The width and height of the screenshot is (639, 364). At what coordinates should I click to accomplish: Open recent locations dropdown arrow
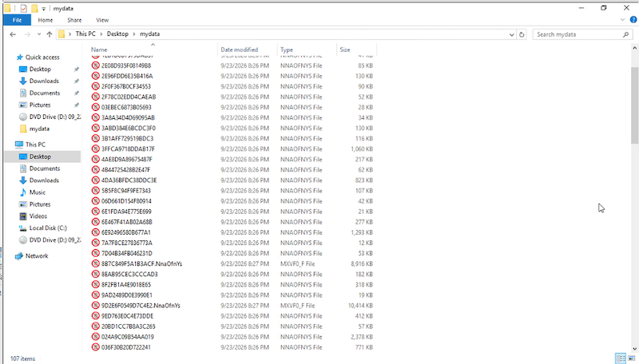pos(39,34)
